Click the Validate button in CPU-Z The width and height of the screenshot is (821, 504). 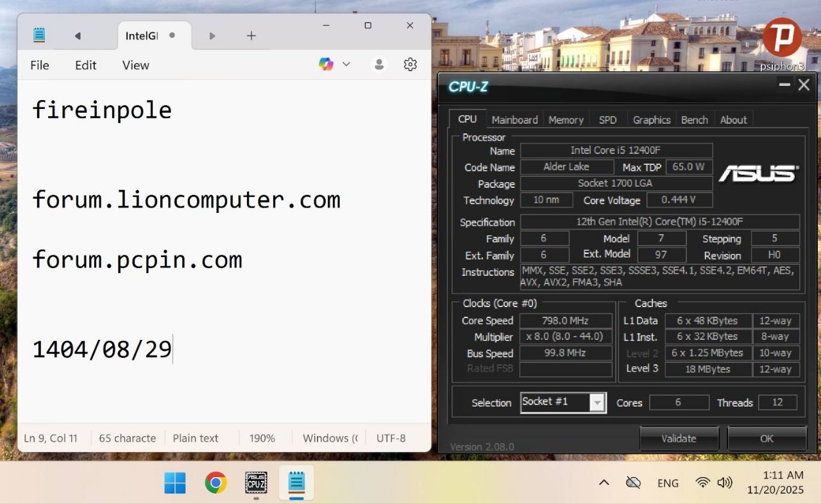click(679, 439)
